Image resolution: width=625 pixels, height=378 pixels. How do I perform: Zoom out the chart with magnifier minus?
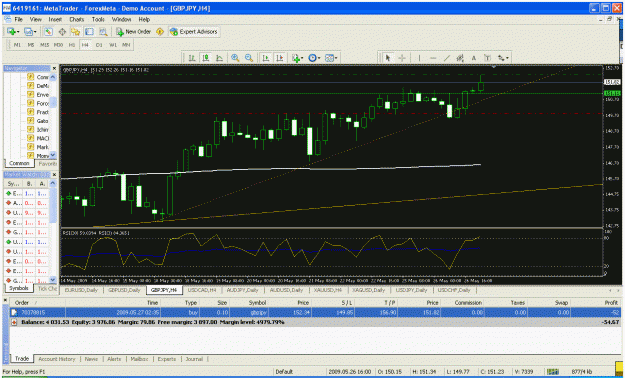249,58
